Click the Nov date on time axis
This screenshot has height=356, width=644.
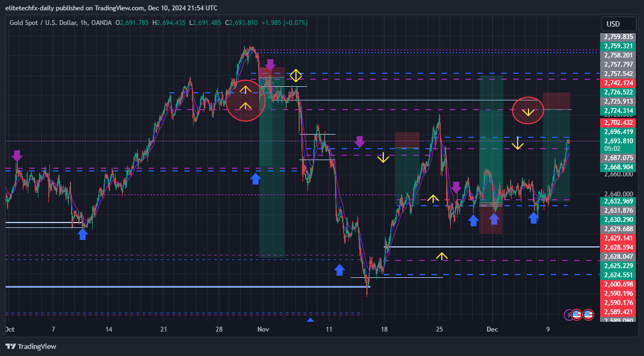pyautogui.click(x=263, y=329)
